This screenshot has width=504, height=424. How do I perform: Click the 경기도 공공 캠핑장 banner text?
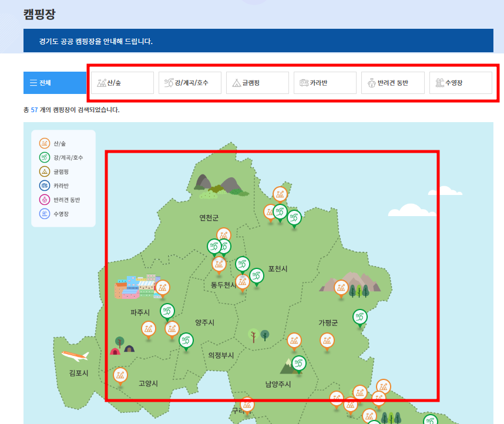click(x=96, y=41)
